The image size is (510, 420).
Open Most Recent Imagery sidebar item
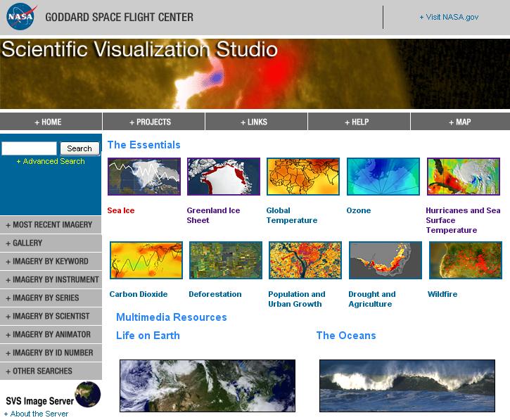(x=51, y=224)
